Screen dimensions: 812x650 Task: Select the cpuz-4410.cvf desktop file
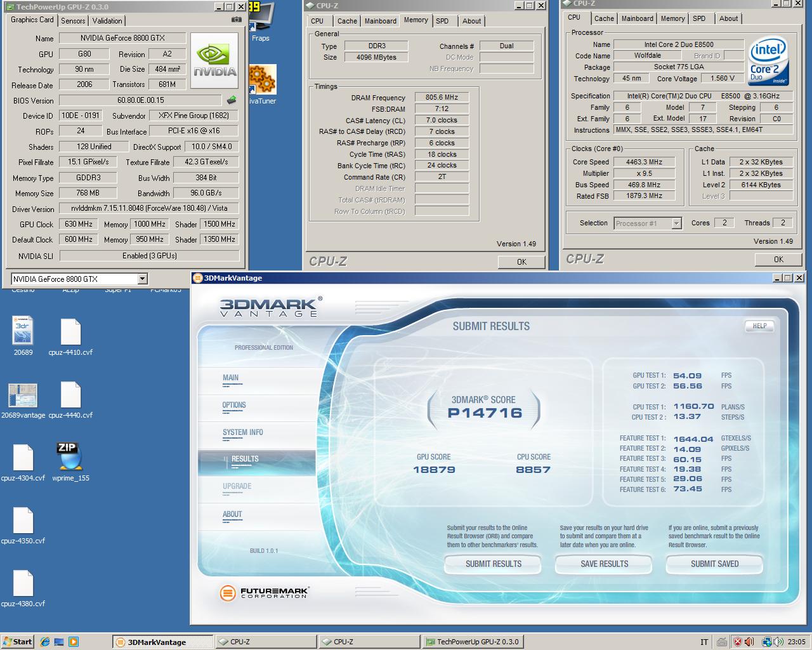(70, 337)
